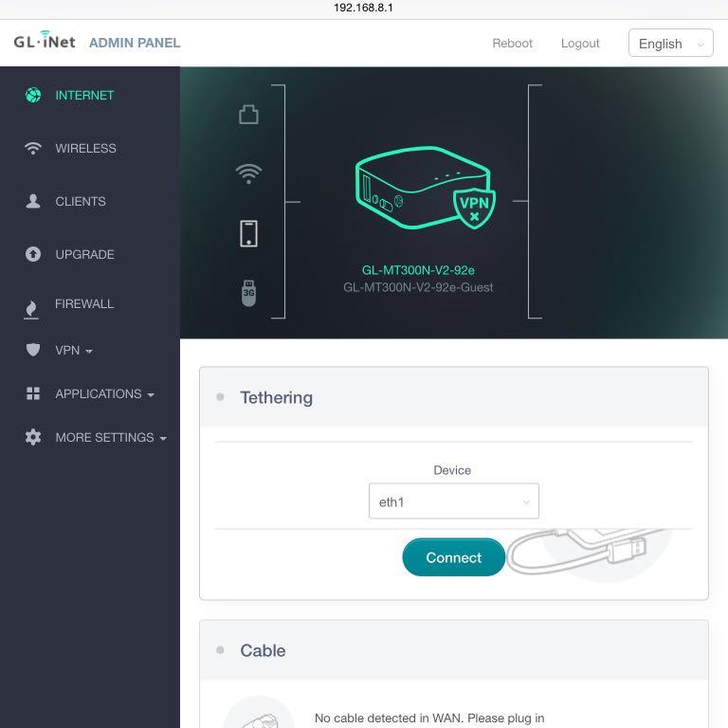Click the 3G USB modem icon
Image resolution: width=728 pixels, height=728 pixels.
[248, 293]
